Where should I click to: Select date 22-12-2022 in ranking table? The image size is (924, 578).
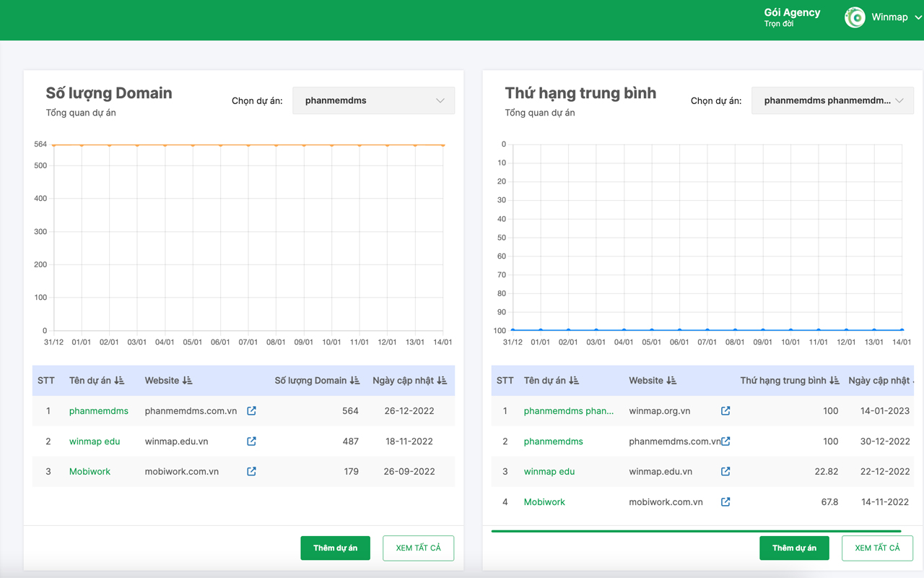pos(885,471)
